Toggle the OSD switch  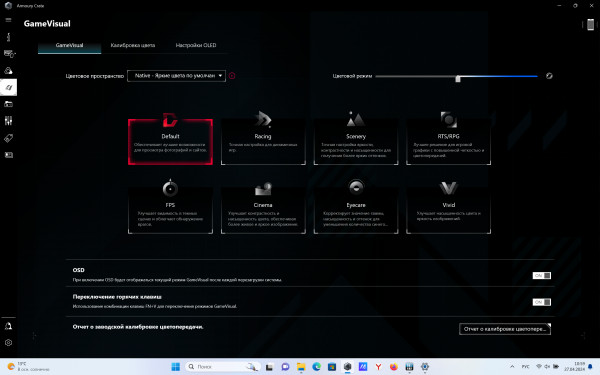pos(542,276)
